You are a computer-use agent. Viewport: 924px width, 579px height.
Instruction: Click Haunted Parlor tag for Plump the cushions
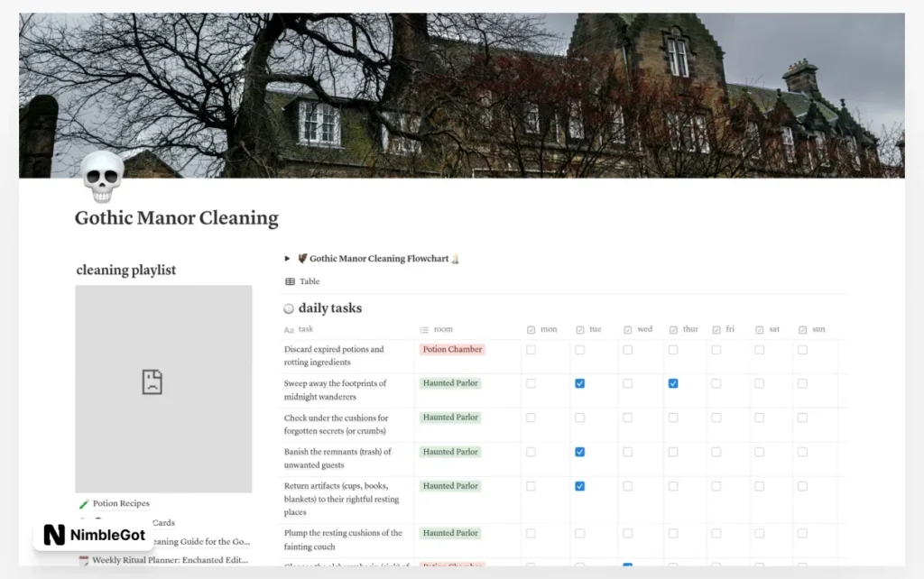[450, 533]
